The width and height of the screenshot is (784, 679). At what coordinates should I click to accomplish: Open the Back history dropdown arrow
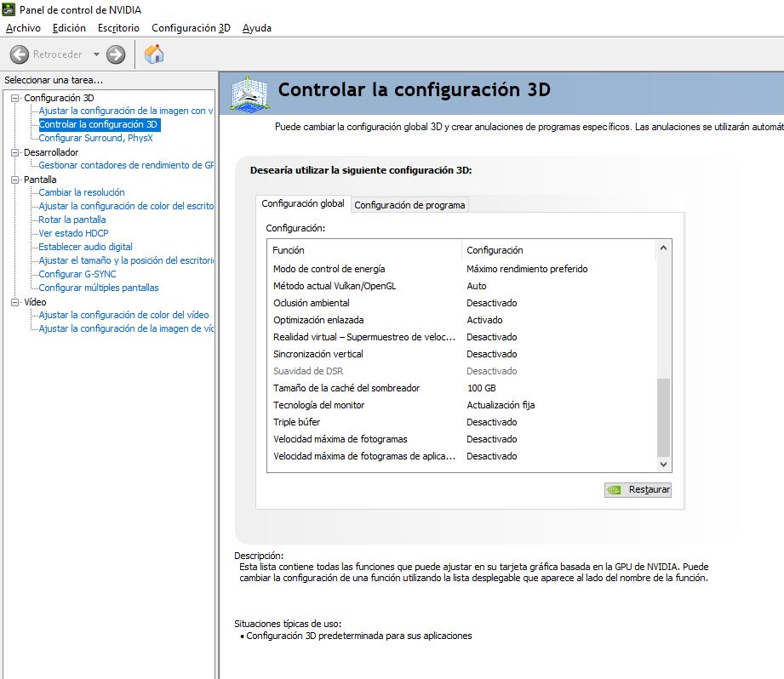click(96, 54)
